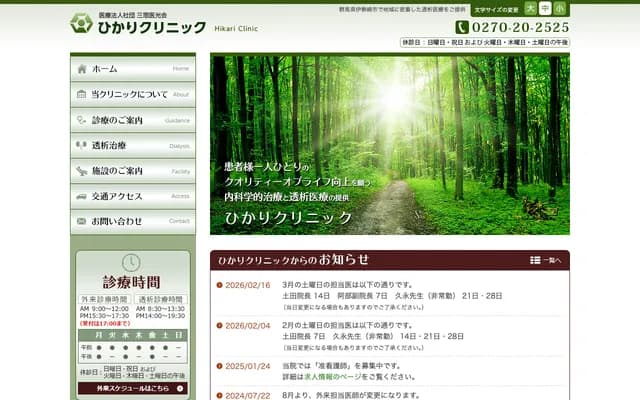
Task: Click the list icon beside 一覧へ
Action: [x=535, y=260]
